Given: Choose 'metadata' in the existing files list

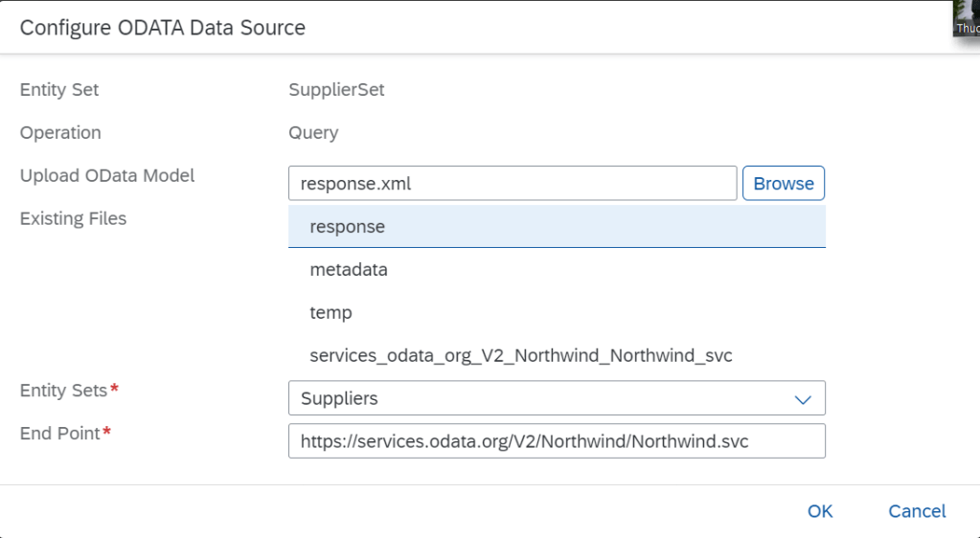Looking at the screenshot, I should 349,270.
